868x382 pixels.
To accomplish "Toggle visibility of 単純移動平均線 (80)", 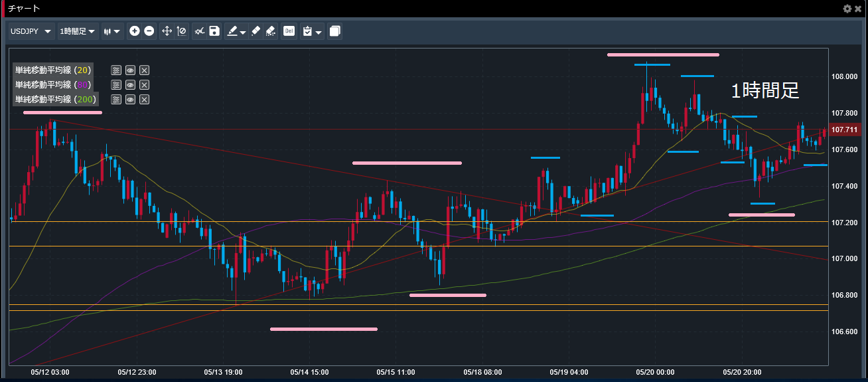I will click(x=131, y=84).
